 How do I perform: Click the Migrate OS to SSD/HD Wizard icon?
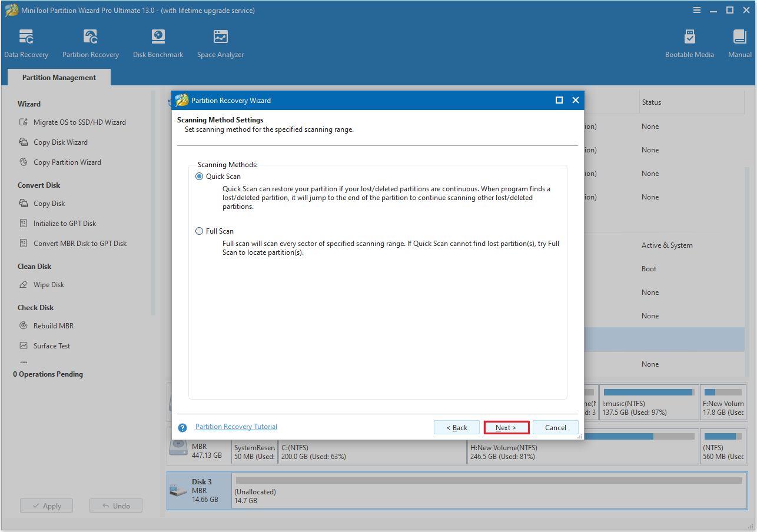pos(24,122)
